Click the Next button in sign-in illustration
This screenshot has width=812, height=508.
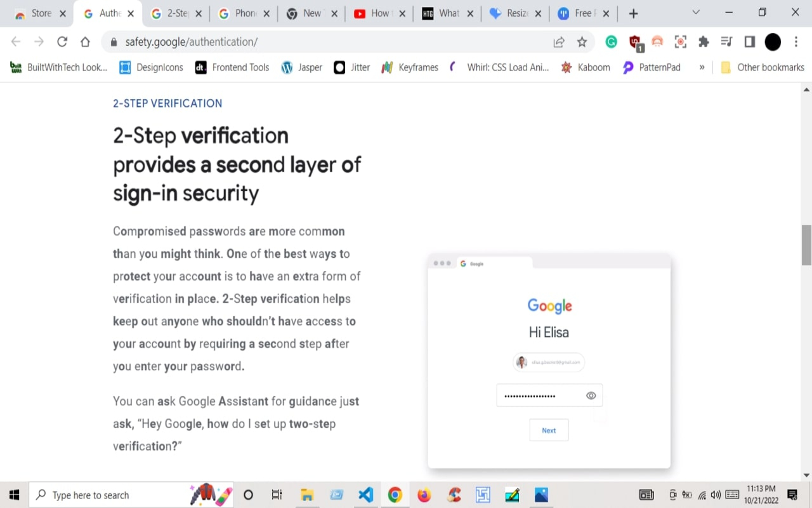549,430
